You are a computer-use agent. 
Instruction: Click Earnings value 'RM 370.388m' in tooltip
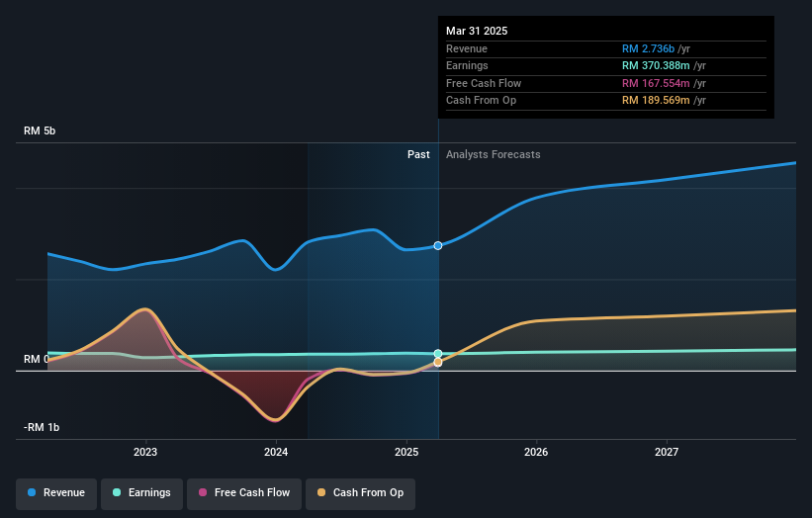[656, 65]
